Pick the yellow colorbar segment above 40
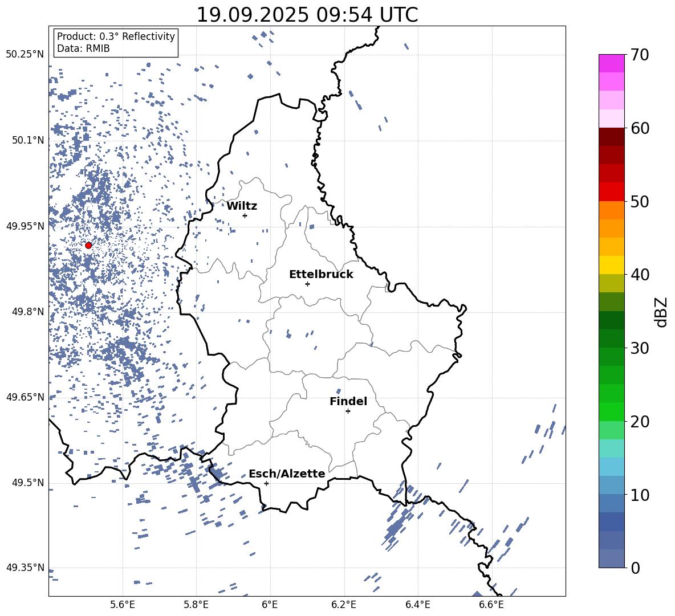The height and width of the screenshot is (616, 675). click(x=612, y=265)
